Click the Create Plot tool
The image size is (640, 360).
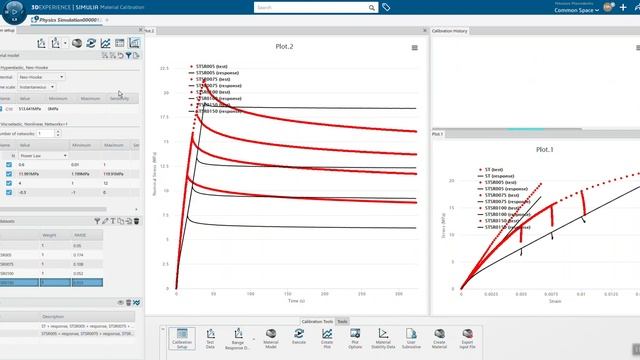coord(327,338)
